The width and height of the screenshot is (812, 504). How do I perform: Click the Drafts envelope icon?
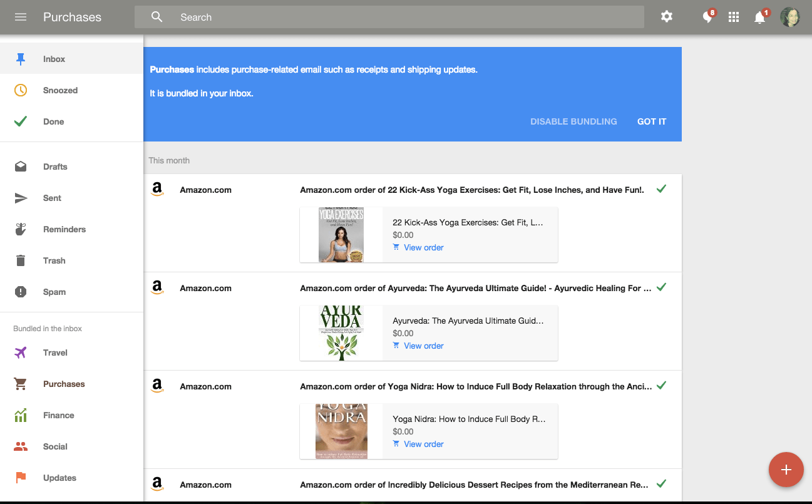tap(21, 167)
